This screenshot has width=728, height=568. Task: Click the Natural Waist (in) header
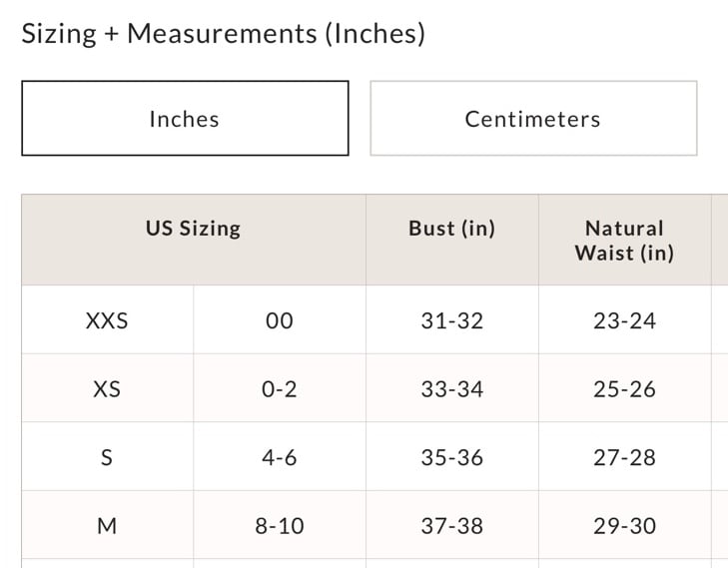tap(624, 240)
